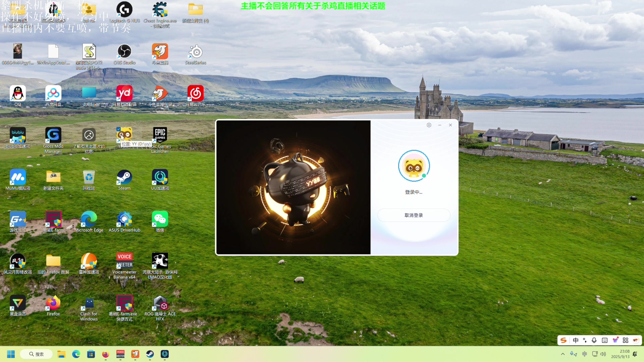Open 百度网盘 desktop icon
644x362 pixels.
pos(53,96)
